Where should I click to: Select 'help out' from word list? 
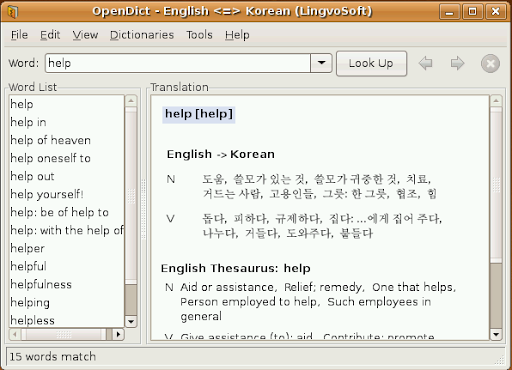[67, 176]
